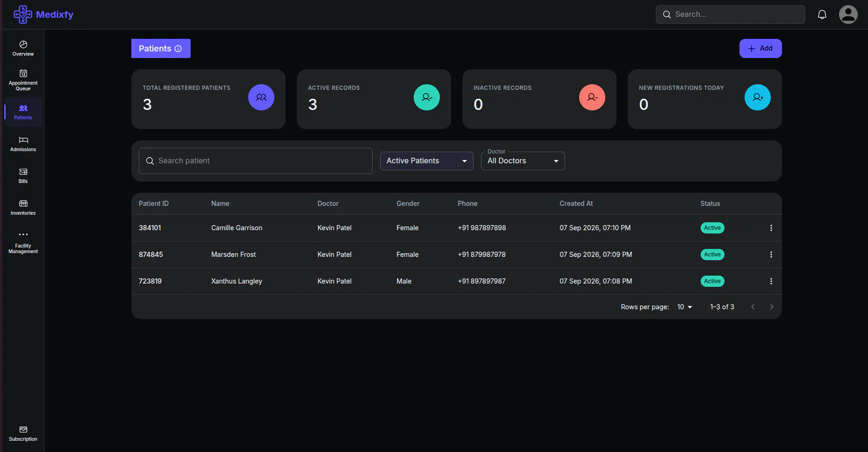Viewport: 868px width, 452px height.
Task: Click the magnifier icon in top search bar
Action: (x=667, y=15)
